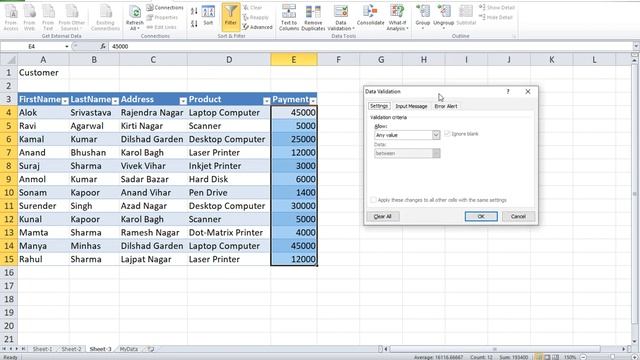Viewport: 640px width, 360px height.
Task: Expand the Allow 'Any value' dropdown
Action: click(x=436, y=135)
